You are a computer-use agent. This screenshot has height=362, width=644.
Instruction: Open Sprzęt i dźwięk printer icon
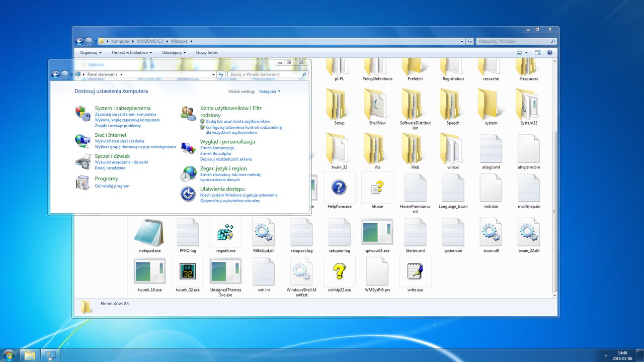tap(83, 162)
